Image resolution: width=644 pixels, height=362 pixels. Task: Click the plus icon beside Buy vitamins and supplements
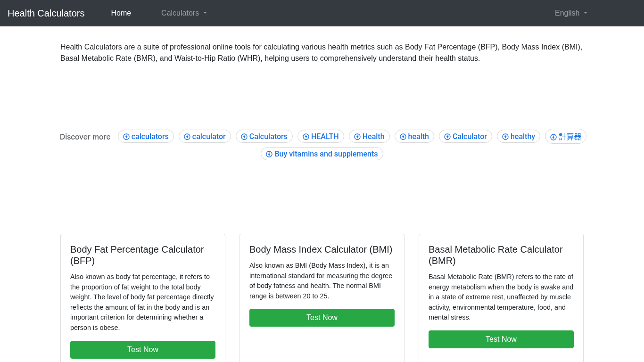click(269, 154)
